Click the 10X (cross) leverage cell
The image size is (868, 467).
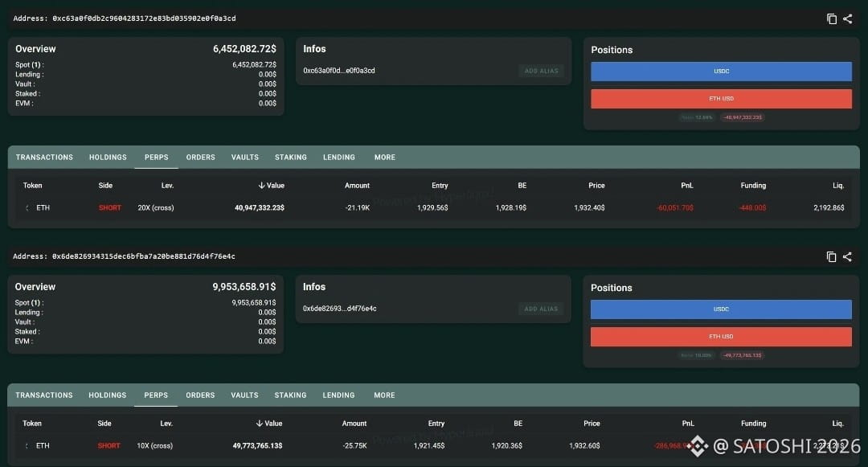(154, 446)
